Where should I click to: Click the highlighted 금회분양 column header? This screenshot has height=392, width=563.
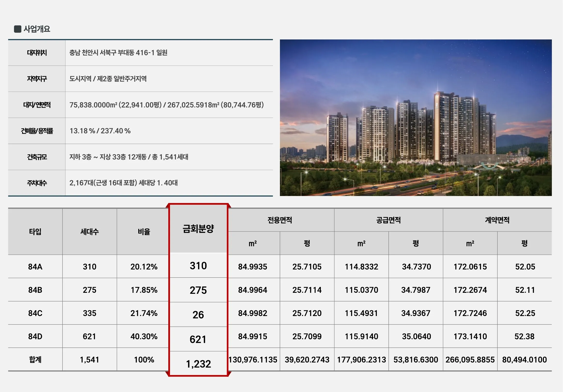[x=198, y=229]
